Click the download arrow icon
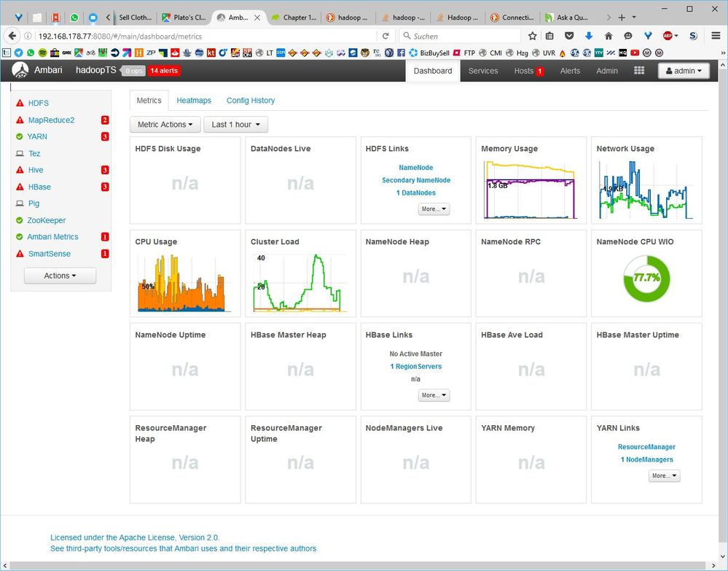This screenshot has height=571, width=728. coord(589,36)
